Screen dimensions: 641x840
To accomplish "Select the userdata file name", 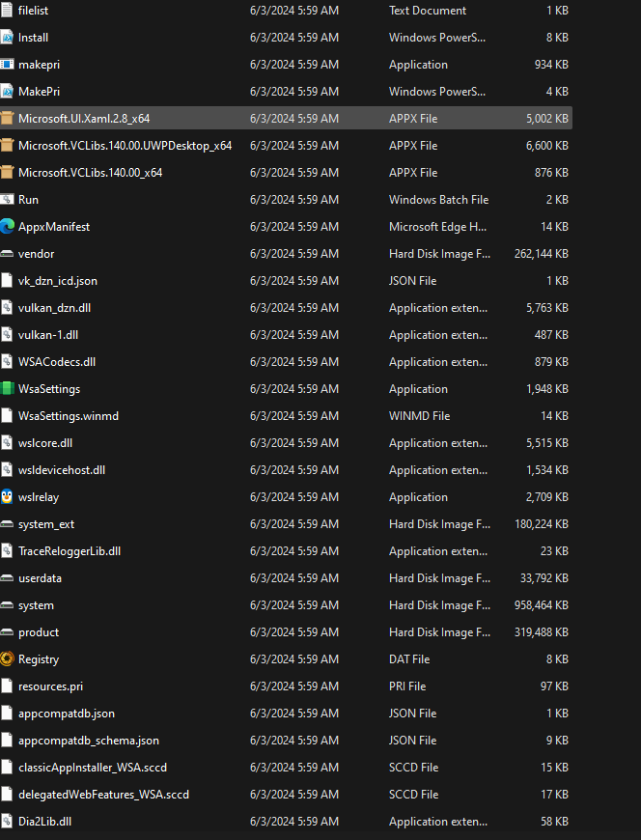I will 41,578.
